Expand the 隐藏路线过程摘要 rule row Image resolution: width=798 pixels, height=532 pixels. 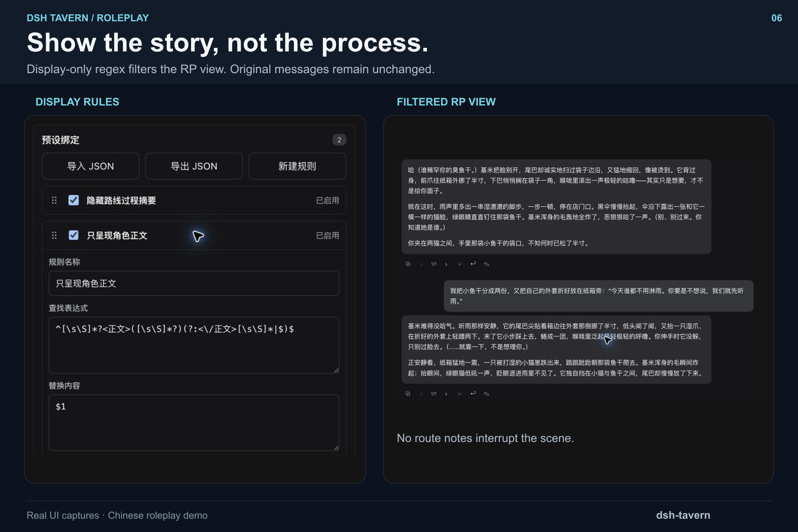194,200
